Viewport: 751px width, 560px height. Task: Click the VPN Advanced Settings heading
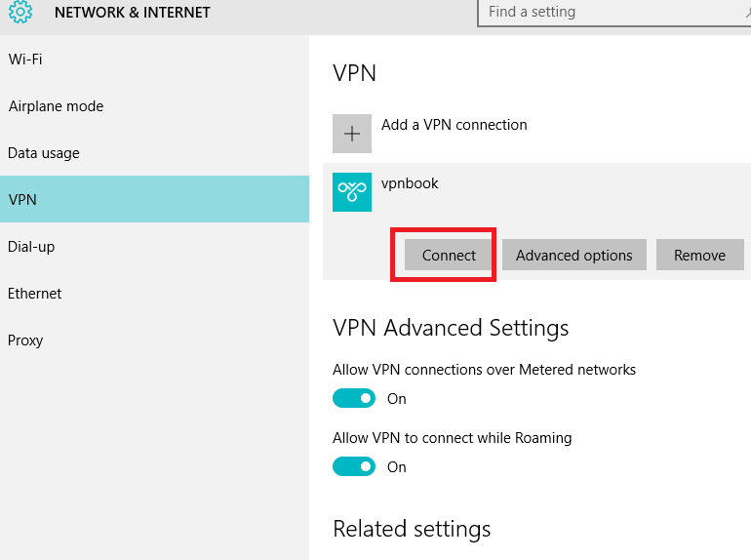tap(451, 329)
